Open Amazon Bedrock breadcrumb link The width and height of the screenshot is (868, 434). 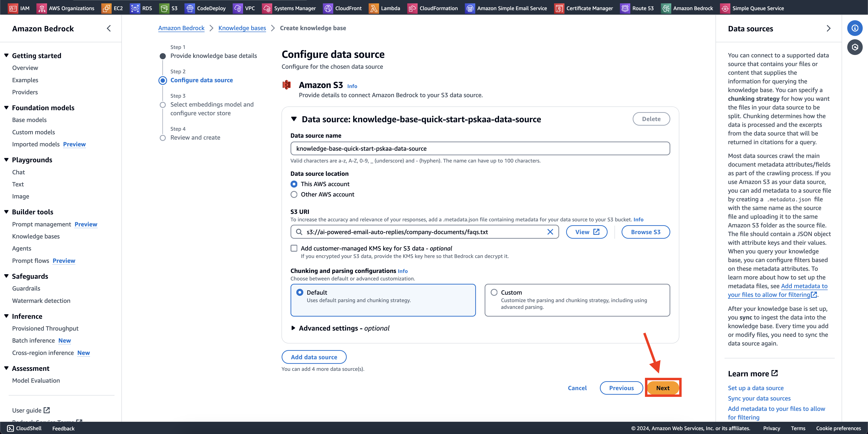[x=181, y=28]
